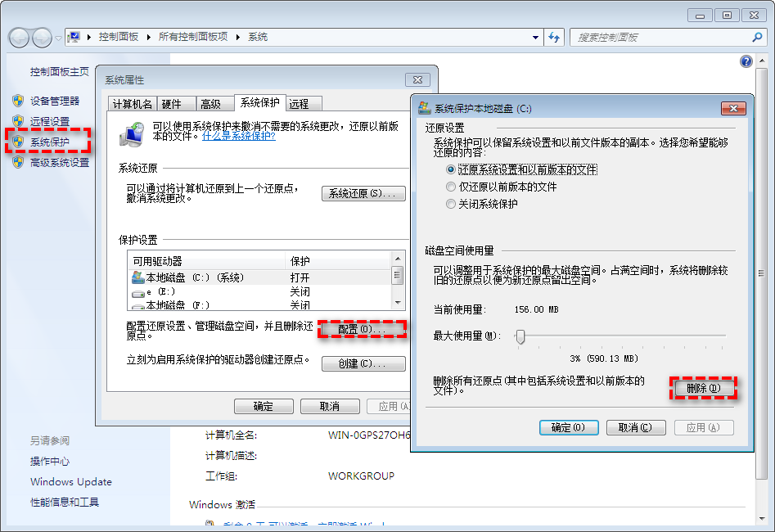Click the 可用驱动器 column header
Screen dimensions: 775x532
(206, 261)
